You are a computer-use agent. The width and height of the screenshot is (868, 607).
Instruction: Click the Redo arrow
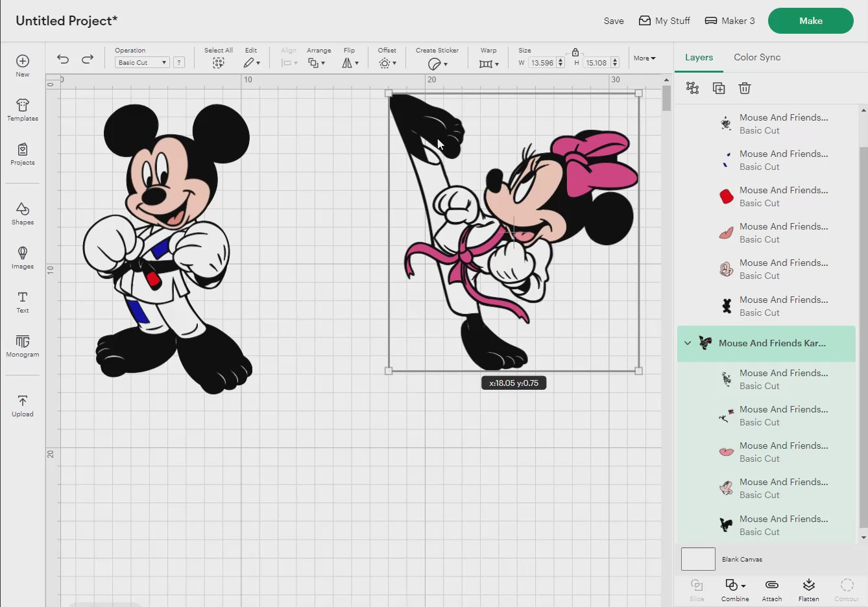(x=88, y=59)
